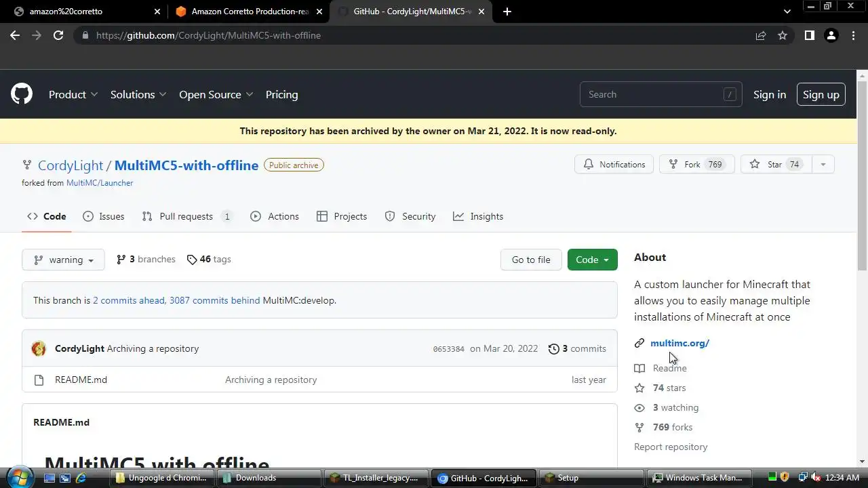This screenshot has height=488, width=868.
Task: Open the commit hash 0653384 link
Action: (x=449, y=349)
